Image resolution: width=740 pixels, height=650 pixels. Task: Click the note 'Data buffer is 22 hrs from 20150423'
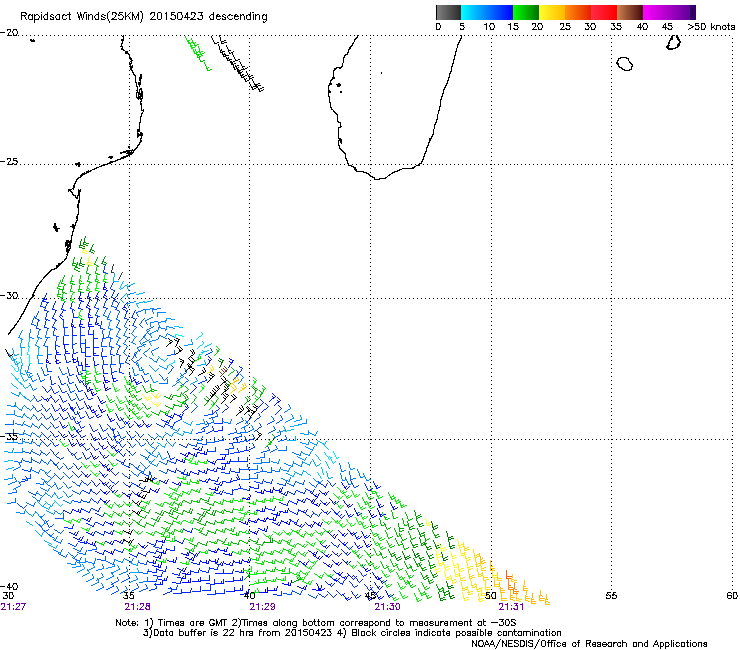(x=242, y=633)
